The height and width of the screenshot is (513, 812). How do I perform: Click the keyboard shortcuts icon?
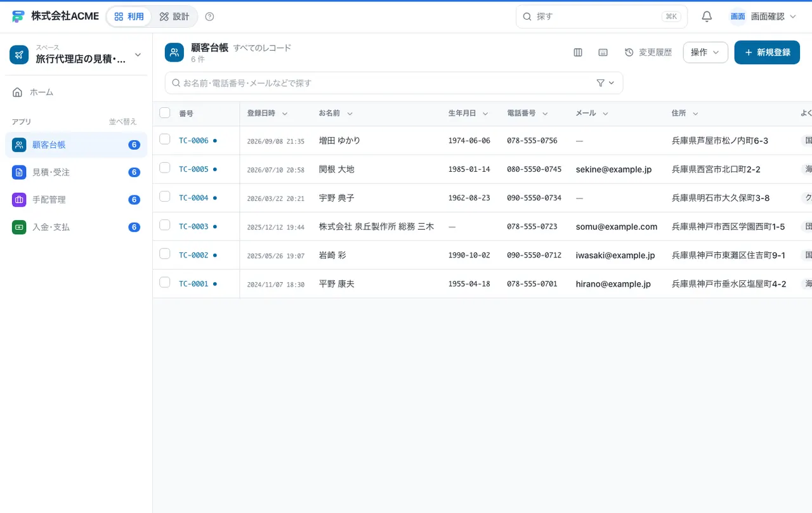point(603,53)
